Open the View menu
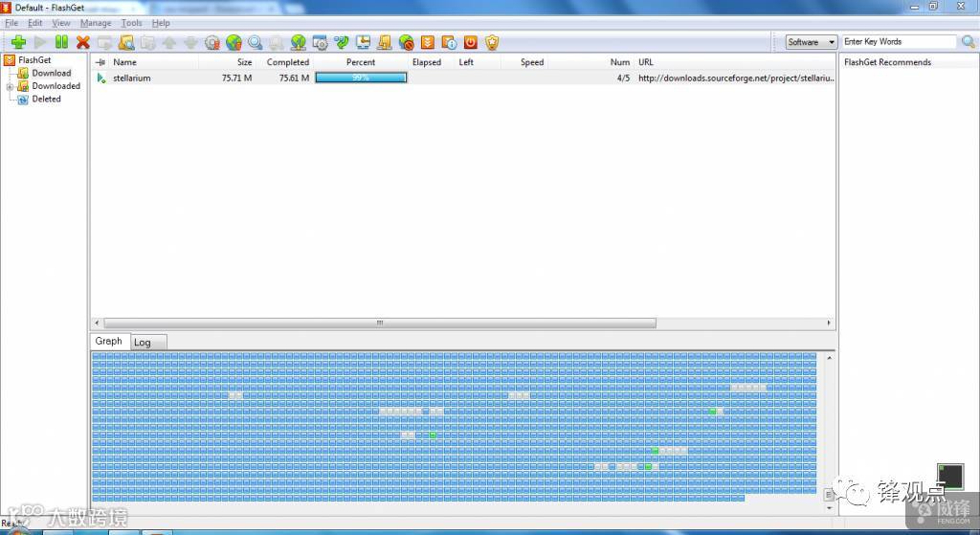 60,23
